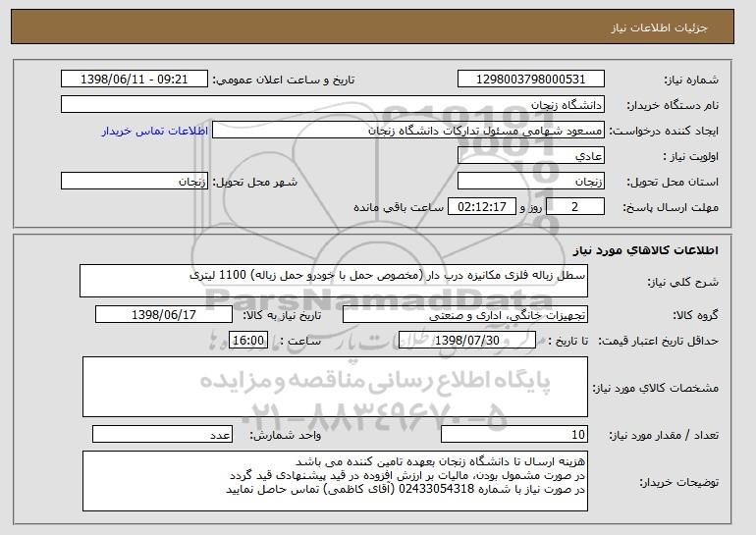Select the days remaining box showing 2
Viewport: 756px width, 535px height.
coord(574,207)
